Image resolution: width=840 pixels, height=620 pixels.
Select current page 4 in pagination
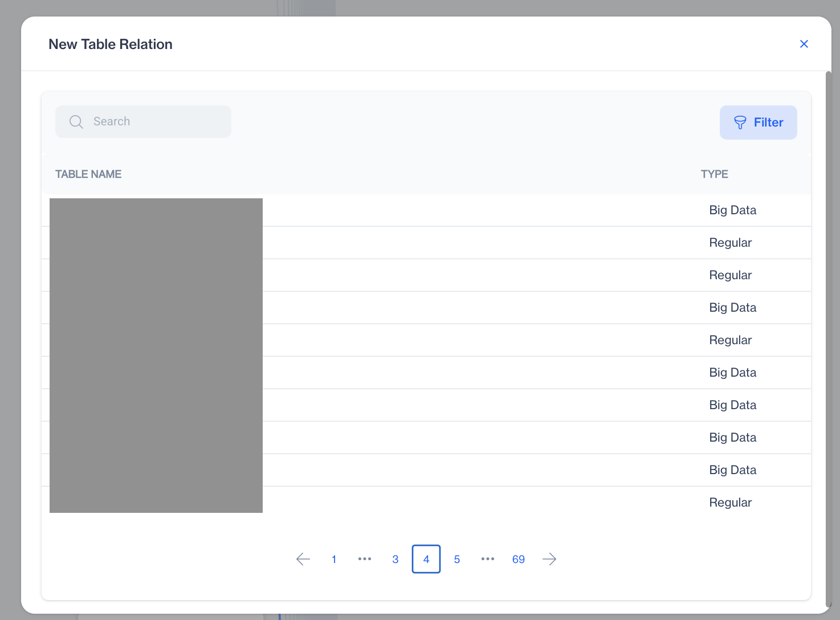tap(426, 559)
